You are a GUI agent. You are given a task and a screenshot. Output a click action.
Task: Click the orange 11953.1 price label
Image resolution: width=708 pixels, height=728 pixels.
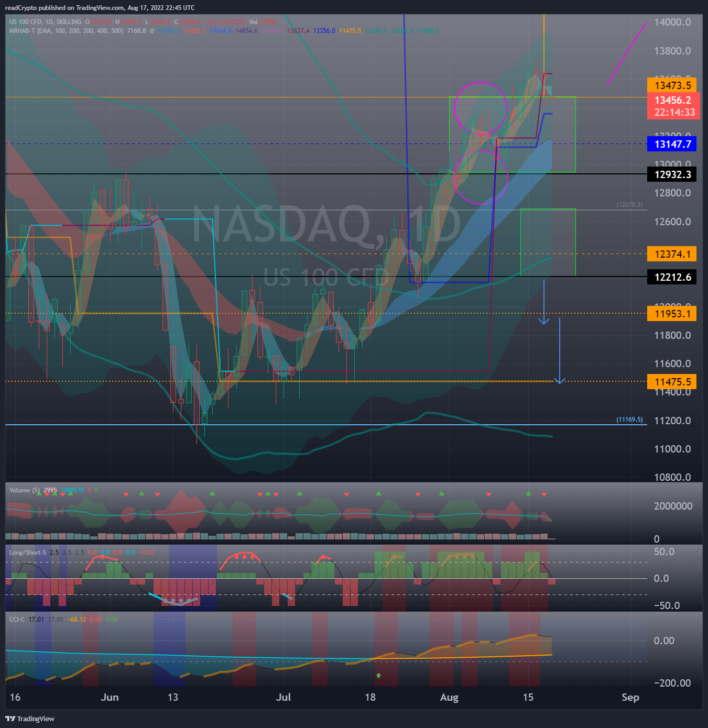[672, 314]
